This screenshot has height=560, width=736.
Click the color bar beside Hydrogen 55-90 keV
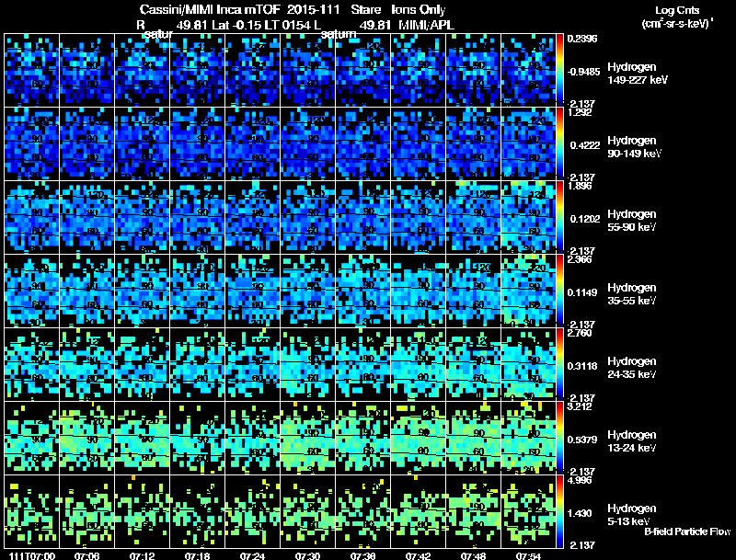559,217
